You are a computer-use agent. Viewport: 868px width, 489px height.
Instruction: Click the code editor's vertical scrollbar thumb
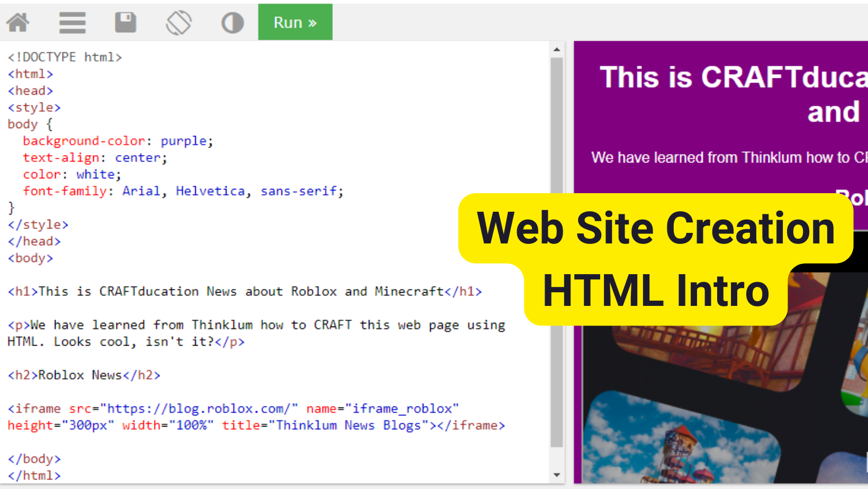point(557,252)
